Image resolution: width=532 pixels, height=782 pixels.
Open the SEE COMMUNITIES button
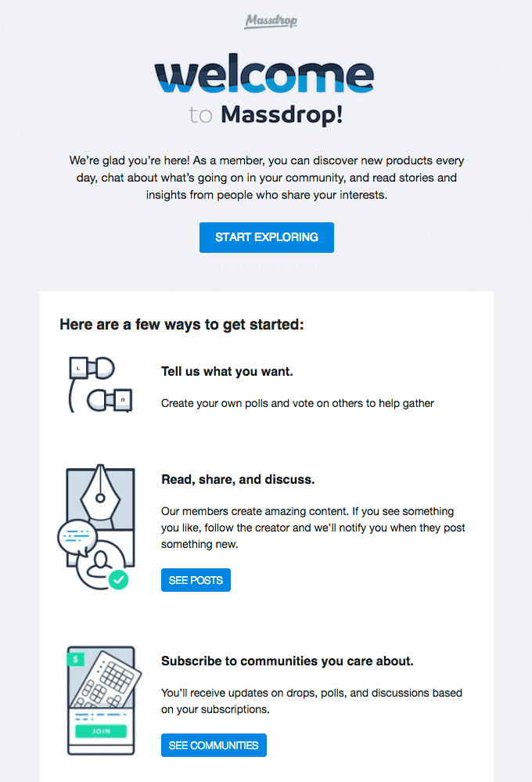pos(214,745)
